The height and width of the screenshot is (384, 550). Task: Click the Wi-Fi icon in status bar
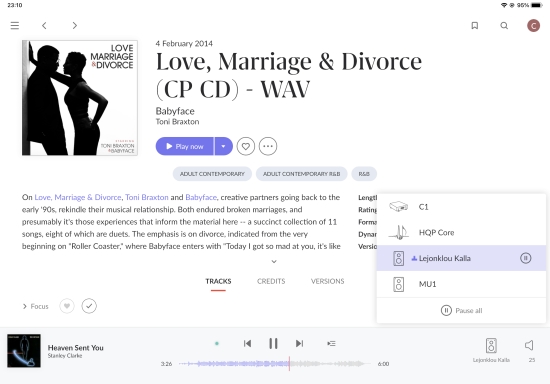pos(504,5)
